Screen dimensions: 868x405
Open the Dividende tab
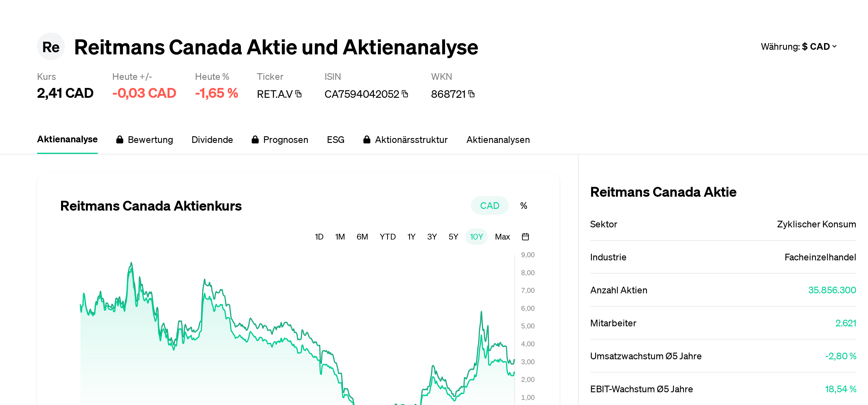pyautogui.click(x=212, y=140)
